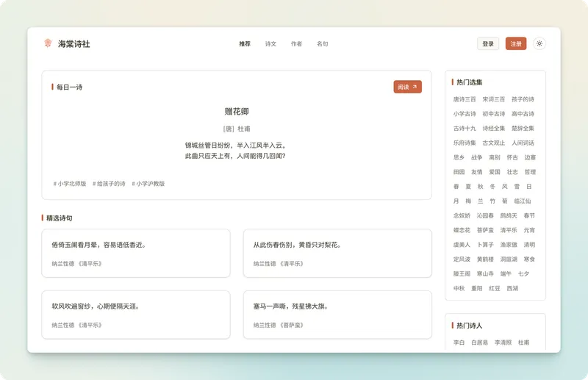Select the 战争 theme tag
Image resolution: width=588 pixels, height=380 pixels.
click(476, 157)
